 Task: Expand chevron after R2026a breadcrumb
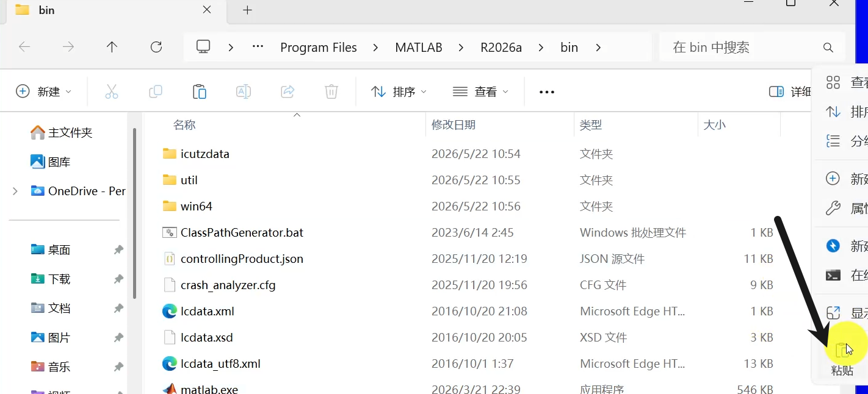540,48
